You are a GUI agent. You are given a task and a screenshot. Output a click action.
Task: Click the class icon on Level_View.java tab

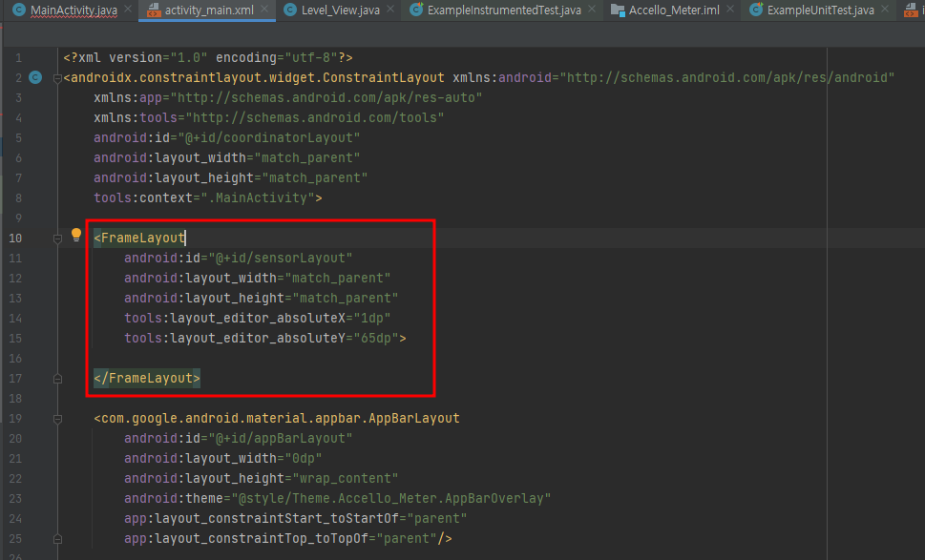(x=289, y=10)
